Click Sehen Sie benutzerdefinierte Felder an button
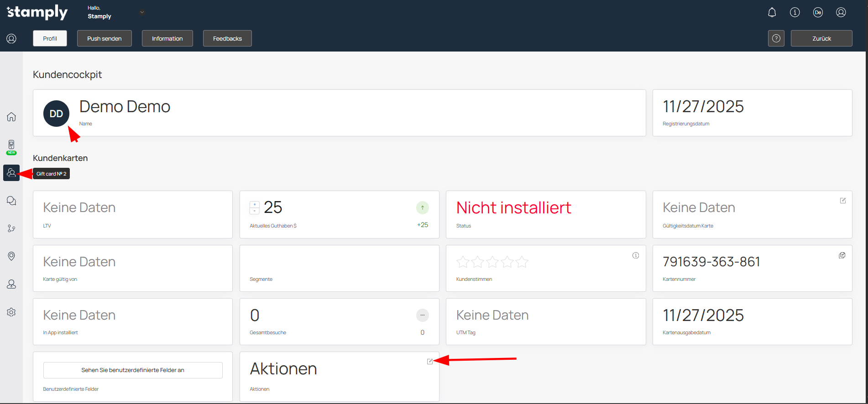 133,370
